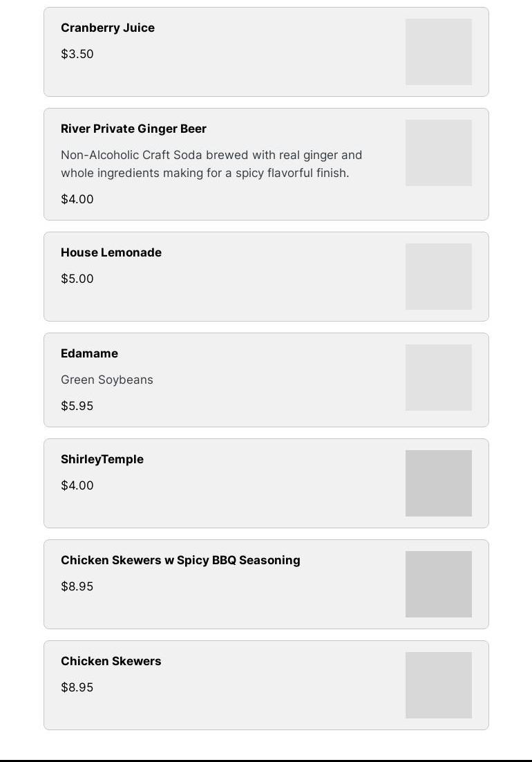Select the House Lemonade item image
The height and width of the screenshot is (762, 532).
[x=438, y=277]
